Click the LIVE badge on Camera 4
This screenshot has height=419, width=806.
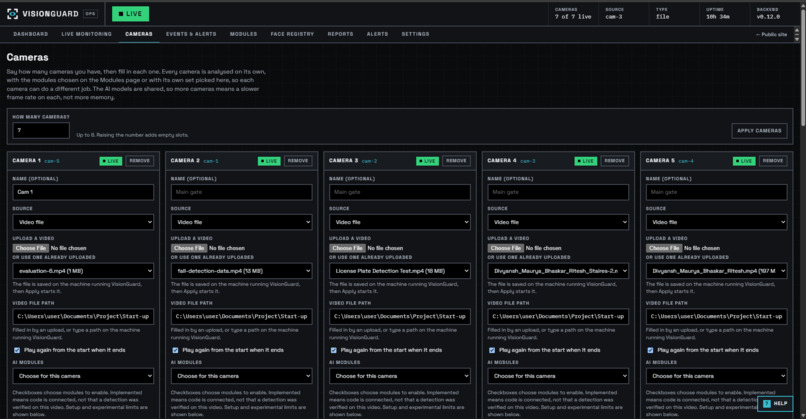pyautogui.click(x=585, y=161)
